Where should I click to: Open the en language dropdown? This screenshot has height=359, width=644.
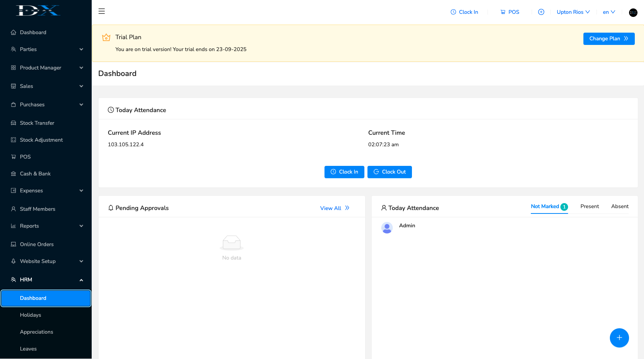click(609, 12)
